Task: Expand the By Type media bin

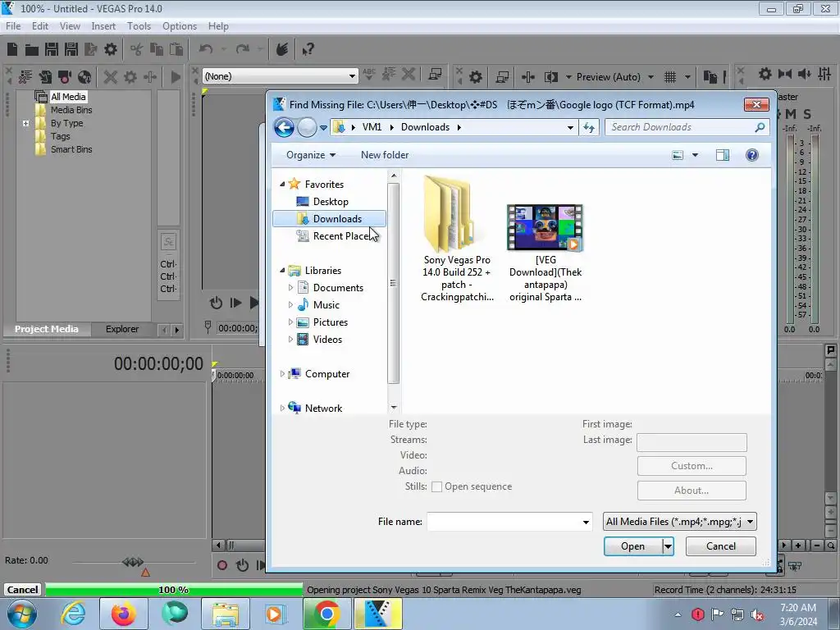Action: [x=25, y=123]
